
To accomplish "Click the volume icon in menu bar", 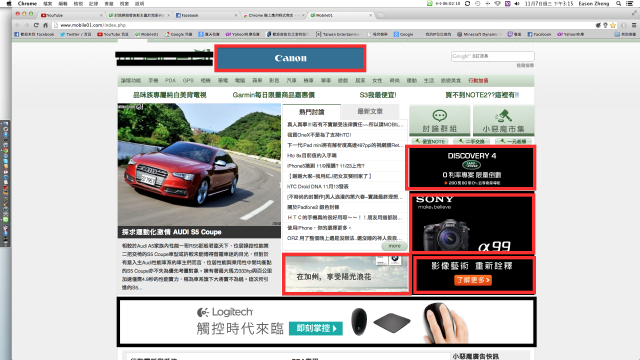I will pos(517,3).
